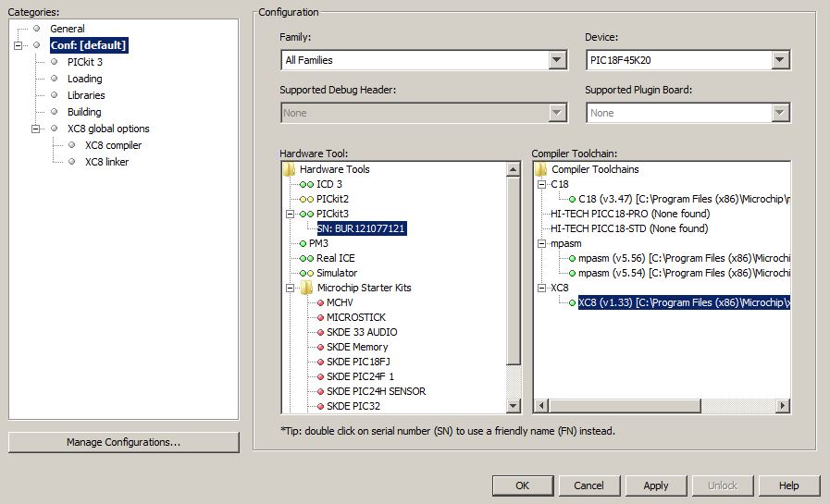Image resolution: width=830 pixels, height=504 pixels.
Task: Click mpasm (v5.56) green indicator
Action: [572, 259]
